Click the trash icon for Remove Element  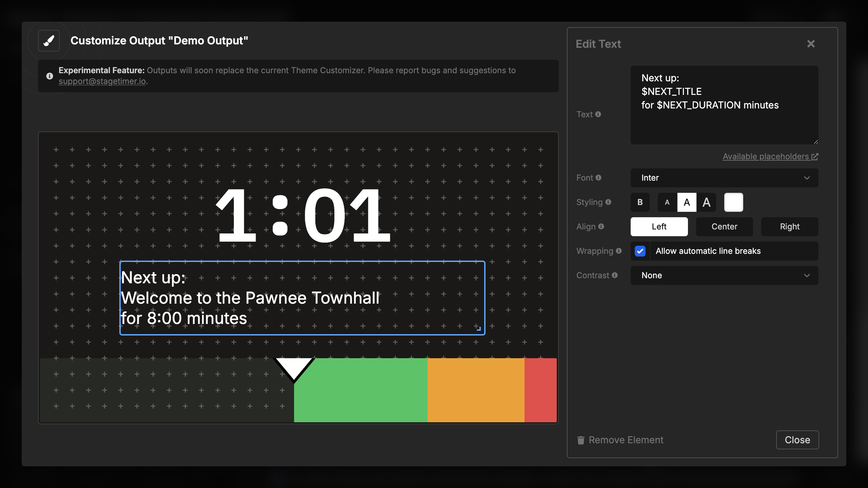pyautogui.click(x=581, y=440)
